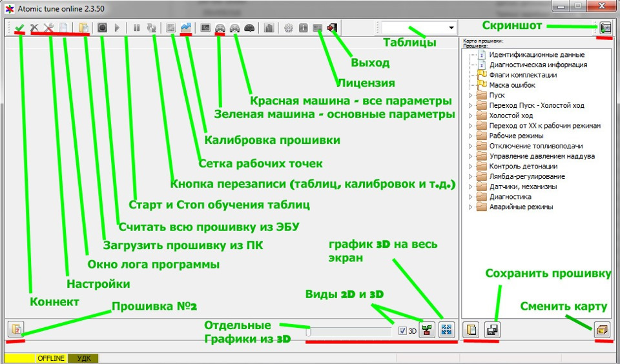Exit the program via red door icon

[x=332, y=28]
